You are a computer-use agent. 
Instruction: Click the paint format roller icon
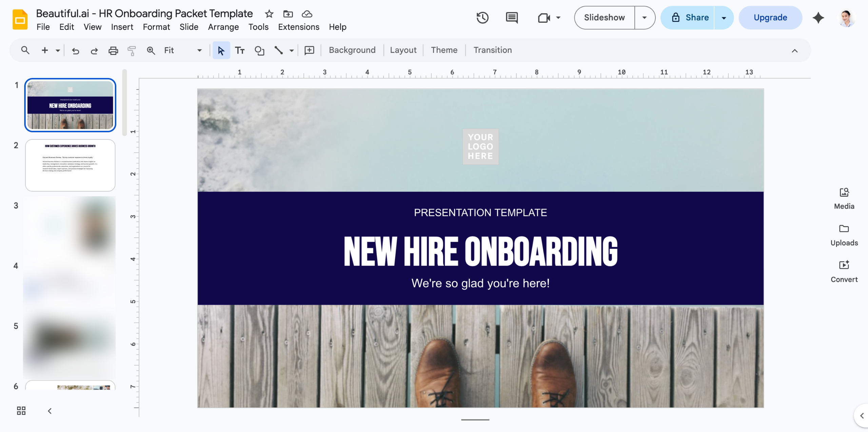click(x=132, y=51)
